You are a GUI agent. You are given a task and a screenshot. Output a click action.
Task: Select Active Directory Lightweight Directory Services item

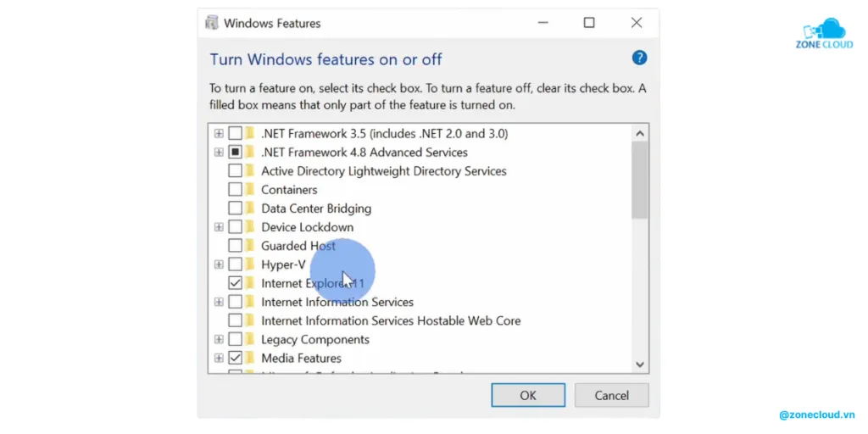coord(383,171)
